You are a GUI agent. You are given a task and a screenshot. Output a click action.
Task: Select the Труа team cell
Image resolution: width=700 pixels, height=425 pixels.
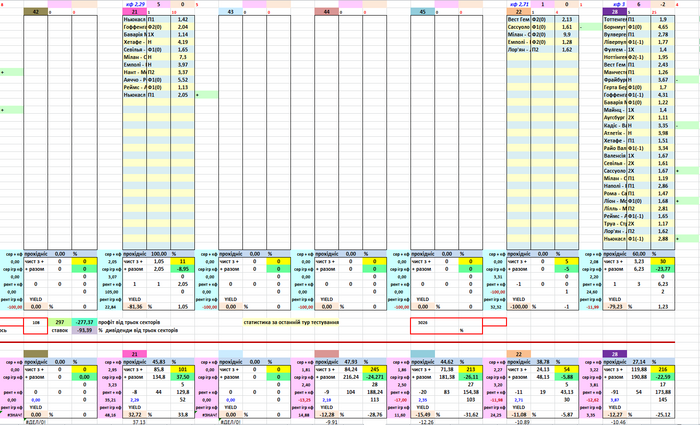tap(615, 224)
